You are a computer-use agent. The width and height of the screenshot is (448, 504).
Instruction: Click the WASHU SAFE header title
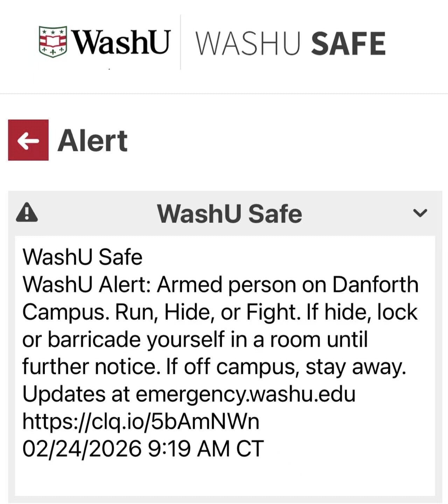(x=290, y=43)
